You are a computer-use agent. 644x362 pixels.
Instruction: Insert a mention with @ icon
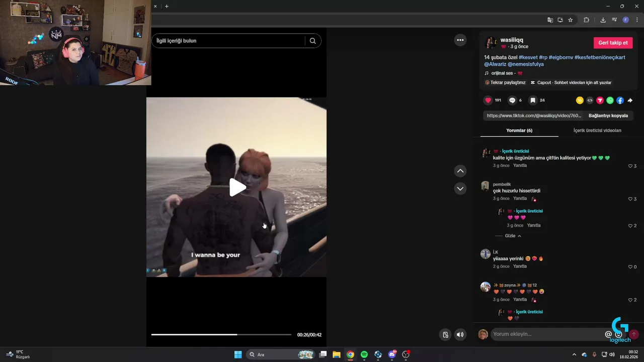click(x=608, y=334)
